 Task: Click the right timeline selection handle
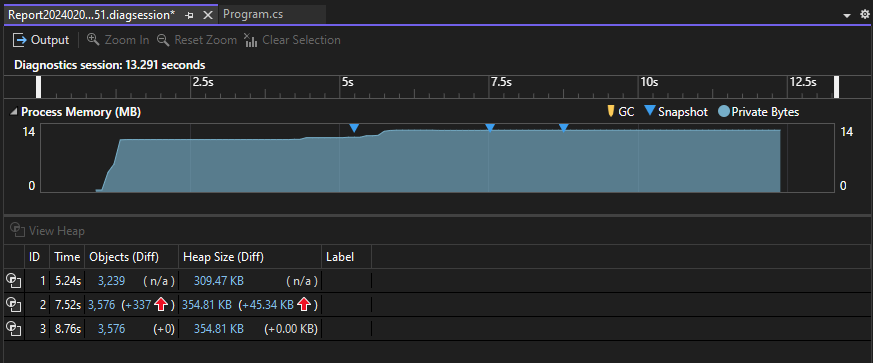click(836, 87)
